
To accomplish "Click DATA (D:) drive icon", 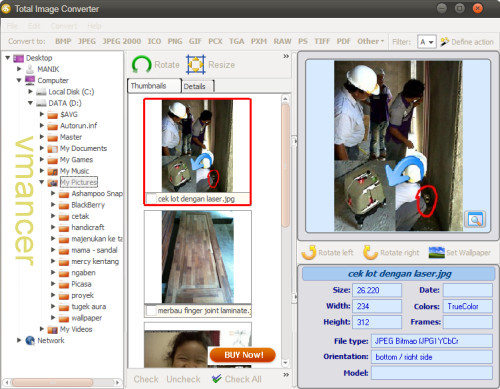I will [x=41, y=103].
